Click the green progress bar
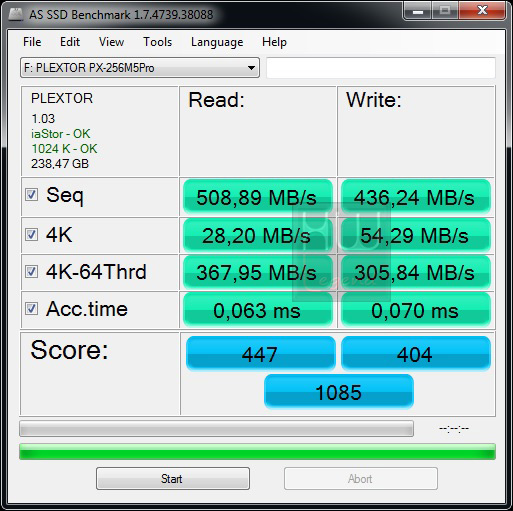513x511 pixels. tap(257, 452)
